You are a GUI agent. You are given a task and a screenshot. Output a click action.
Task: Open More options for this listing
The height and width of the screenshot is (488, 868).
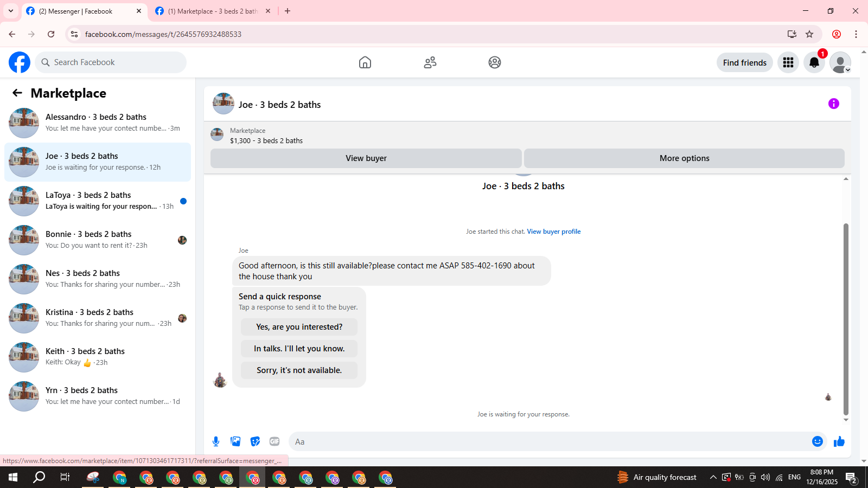[685, 158]
